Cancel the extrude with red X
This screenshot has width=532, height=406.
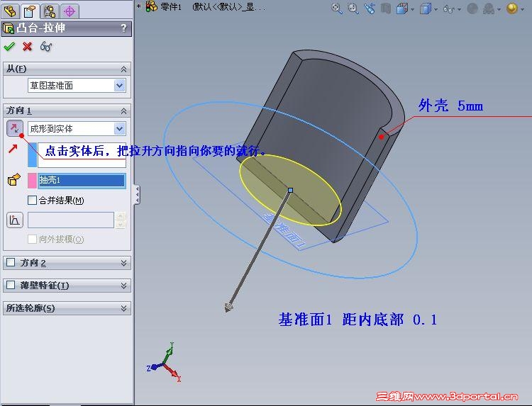(x=28, y=47)
